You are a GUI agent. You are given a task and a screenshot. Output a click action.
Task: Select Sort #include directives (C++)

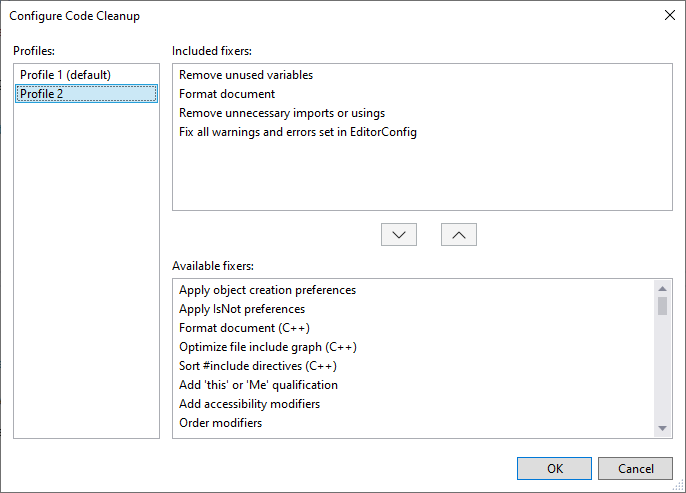click(x=257, y=366)
